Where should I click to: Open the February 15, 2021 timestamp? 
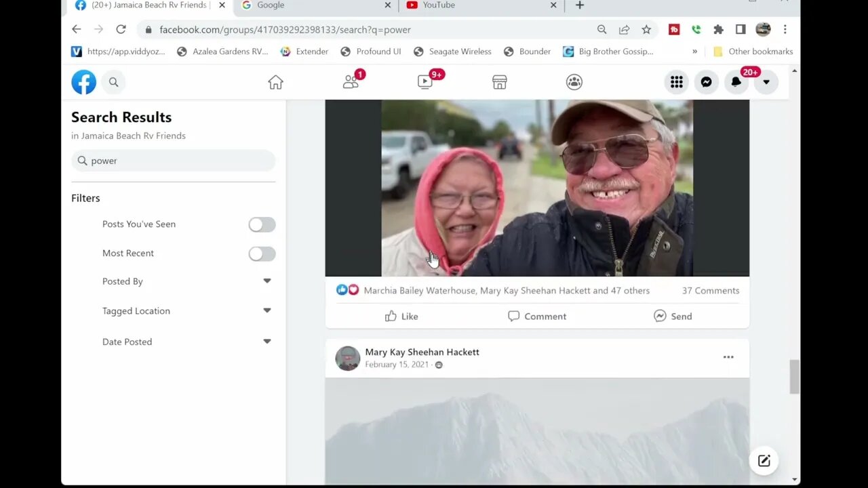[397, 365]
